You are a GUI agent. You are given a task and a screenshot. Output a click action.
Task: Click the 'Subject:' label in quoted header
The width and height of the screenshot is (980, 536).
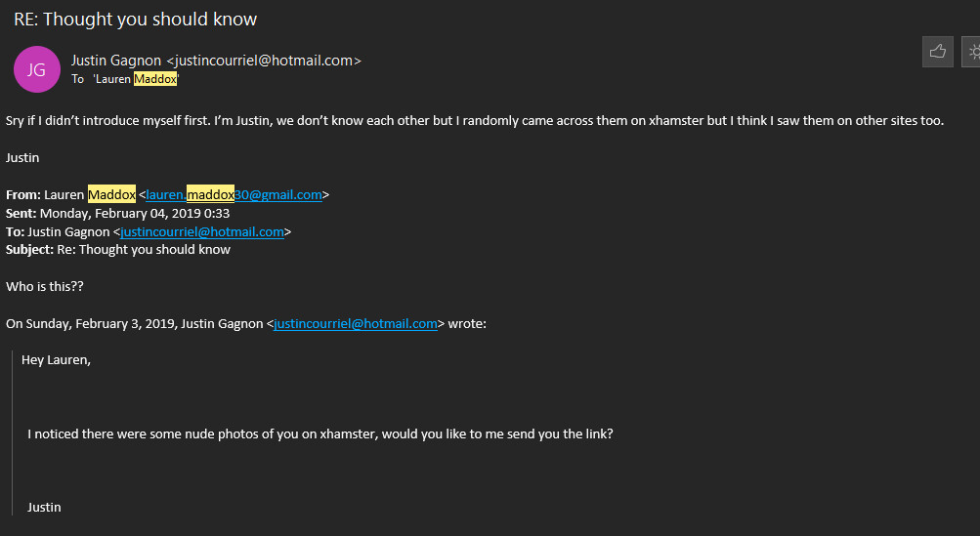[x=30, y=249]
